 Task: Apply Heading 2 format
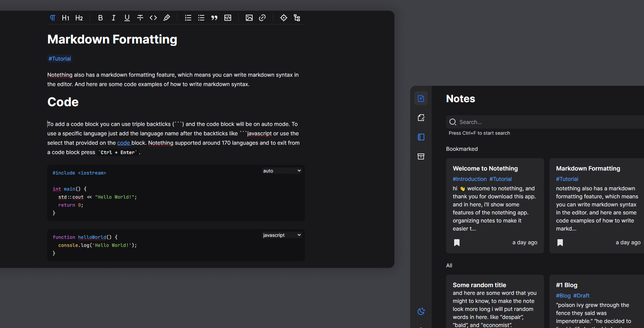[x=79, y=18]
